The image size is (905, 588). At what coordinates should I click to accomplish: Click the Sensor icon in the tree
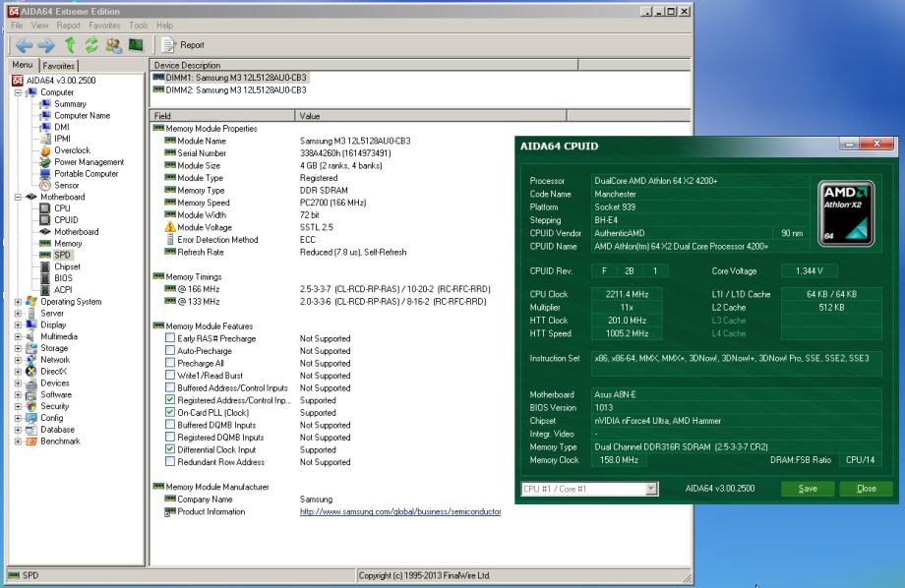tap(45, 185)
